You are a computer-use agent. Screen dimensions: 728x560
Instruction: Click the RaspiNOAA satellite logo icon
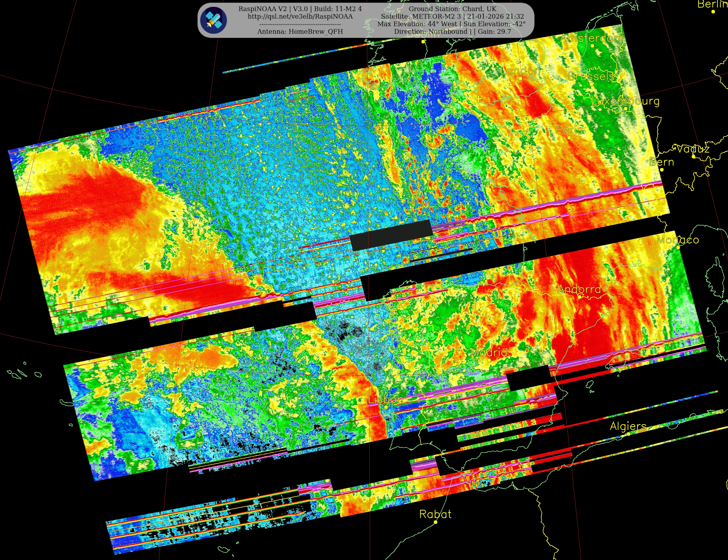pyautogui.click(x=214, y=20)
